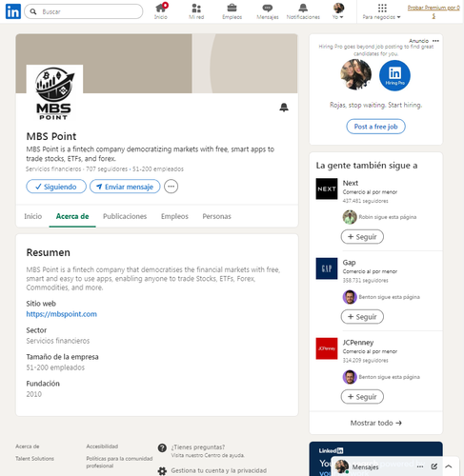Click the MBS Point company logo

[x=54, y=93]
